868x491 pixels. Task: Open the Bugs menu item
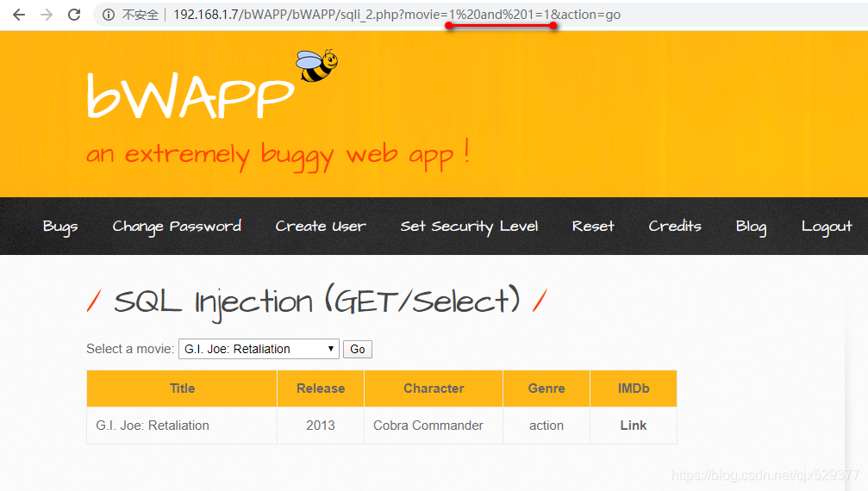point(60,227)
